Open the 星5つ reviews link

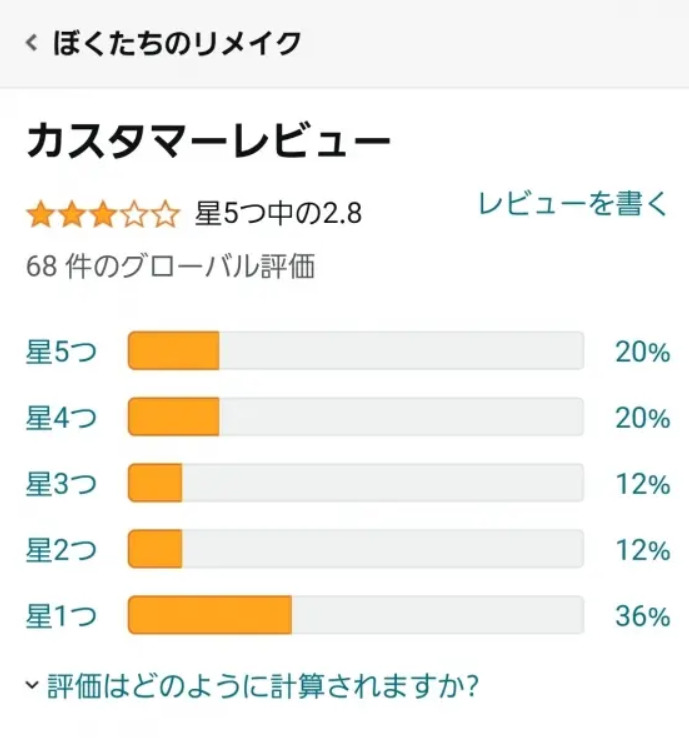click(x=61, y=352)
